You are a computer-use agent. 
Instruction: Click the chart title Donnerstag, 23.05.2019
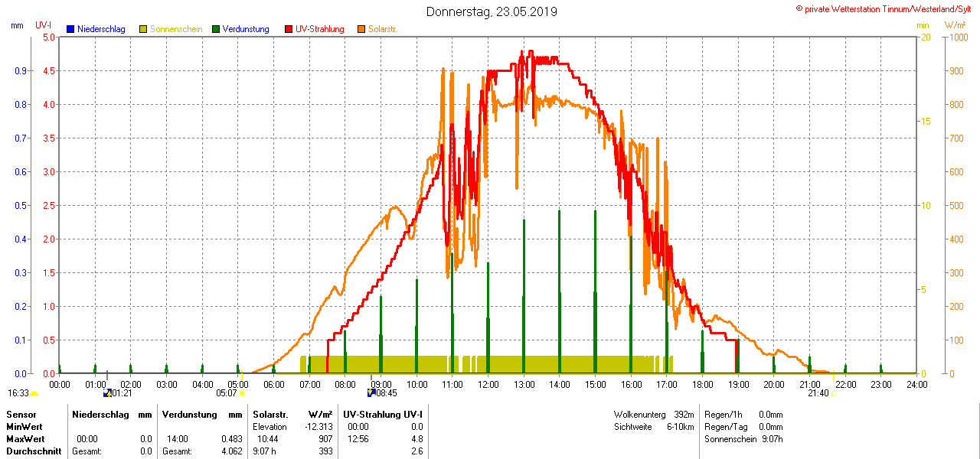tap(492, 11)
